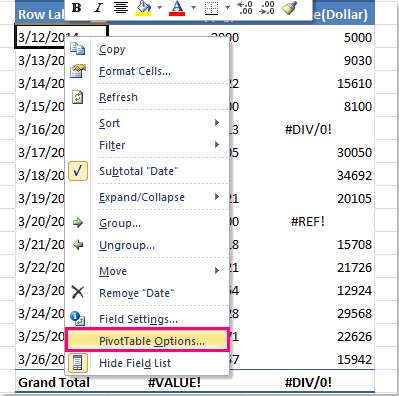
Task: Click the Center align icon
Action: (121, 8)
